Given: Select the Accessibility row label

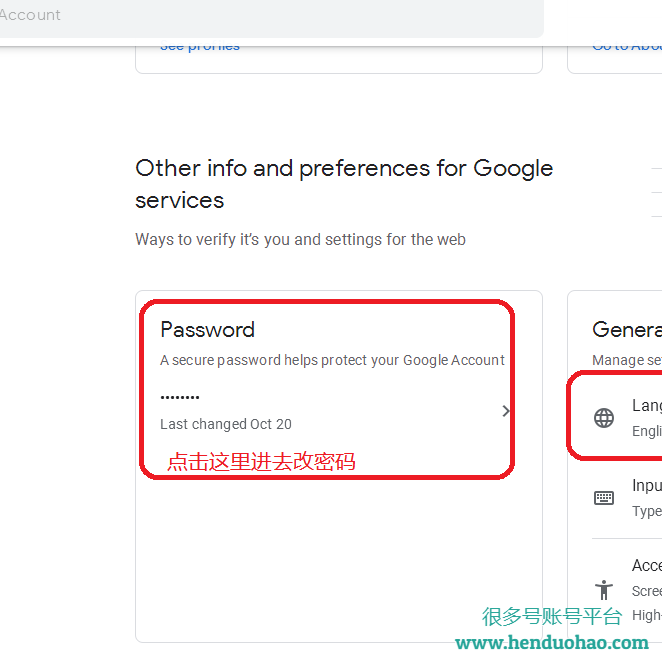Looking at the screenshot, I should [x=647, y=566].
